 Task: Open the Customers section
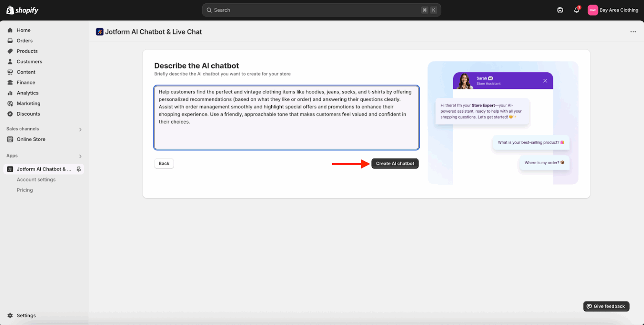pos(29,61)
